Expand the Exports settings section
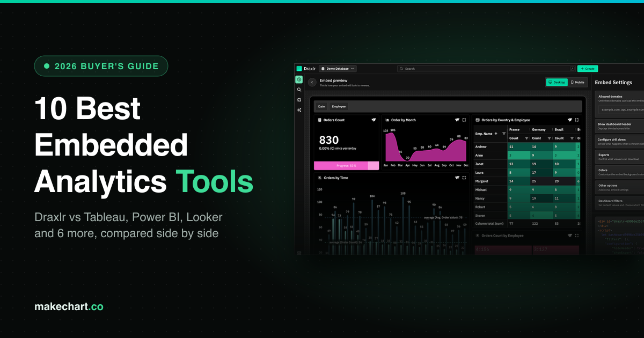The height and width of the screenshot is (338, 644). click(619, 157)
